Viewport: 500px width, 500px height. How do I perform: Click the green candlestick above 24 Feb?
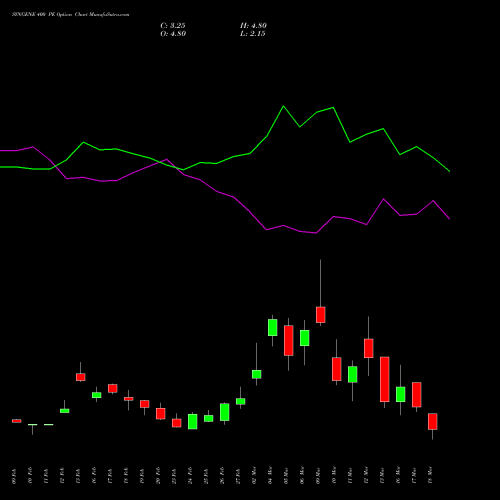[x=193, y=422]
